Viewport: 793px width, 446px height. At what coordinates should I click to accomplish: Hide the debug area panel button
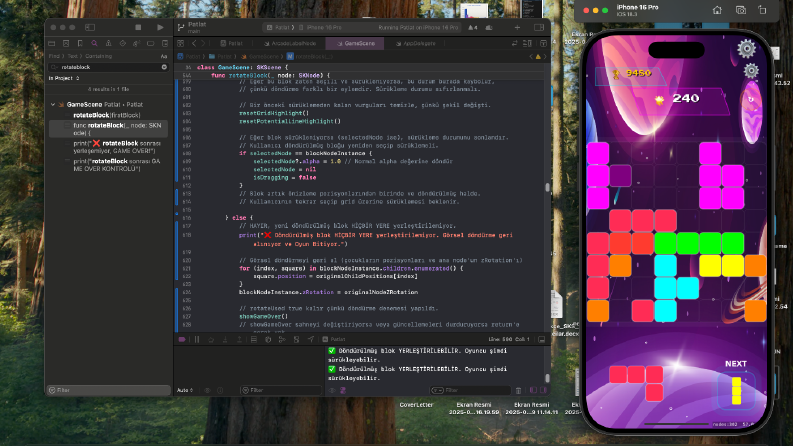click(542, 339)
